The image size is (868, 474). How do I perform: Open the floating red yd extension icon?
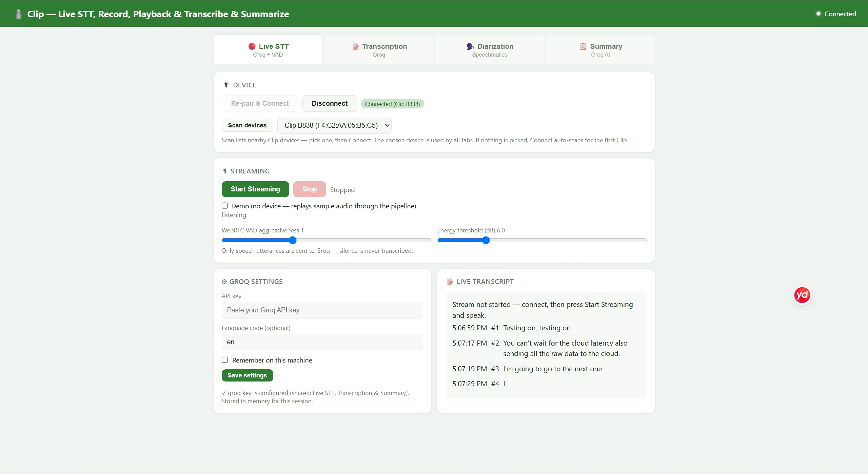[802, 295]
